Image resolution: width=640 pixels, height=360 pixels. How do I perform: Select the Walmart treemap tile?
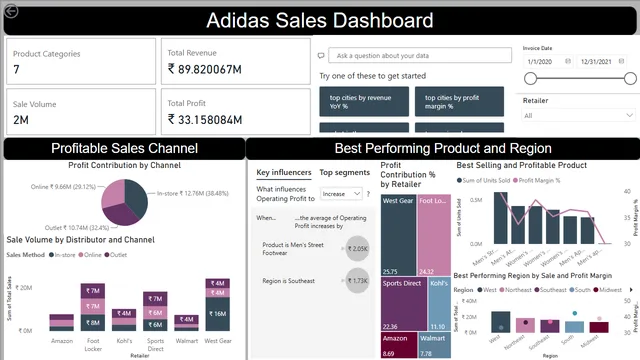point(435,344)
